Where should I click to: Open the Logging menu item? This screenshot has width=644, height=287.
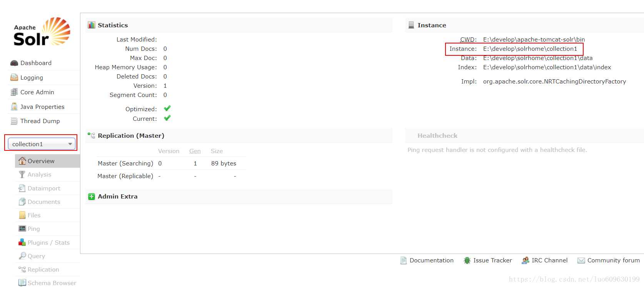(x=32, y=78)
